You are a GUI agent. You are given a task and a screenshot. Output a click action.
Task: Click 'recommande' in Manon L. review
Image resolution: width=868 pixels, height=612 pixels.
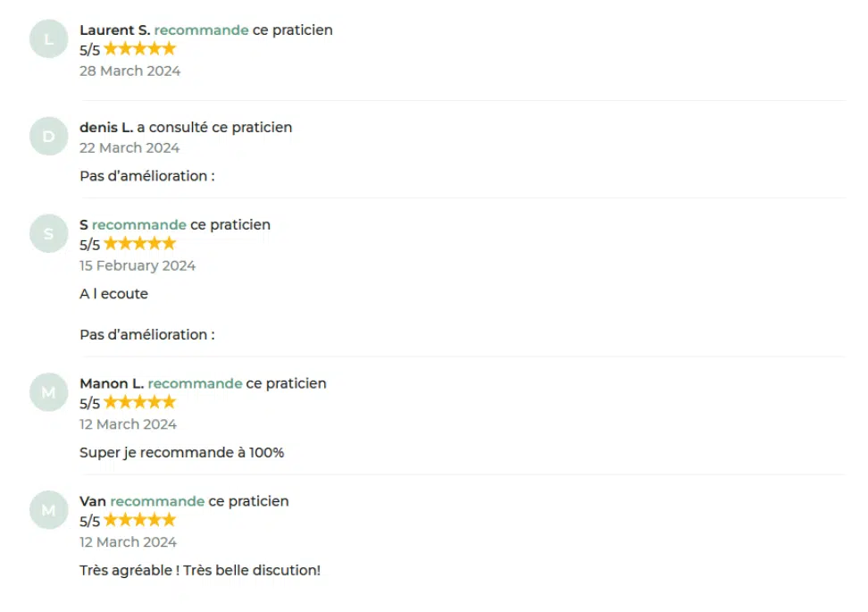tap(195, 383)
